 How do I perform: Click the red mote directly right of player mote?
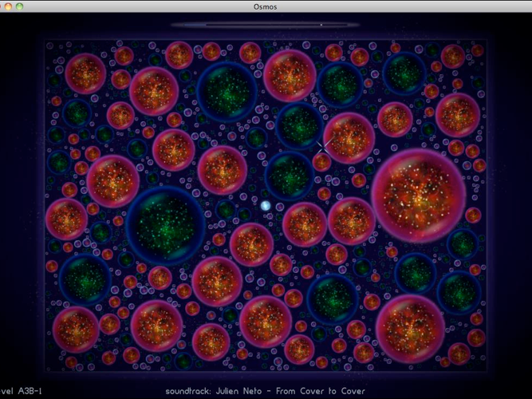304,223
